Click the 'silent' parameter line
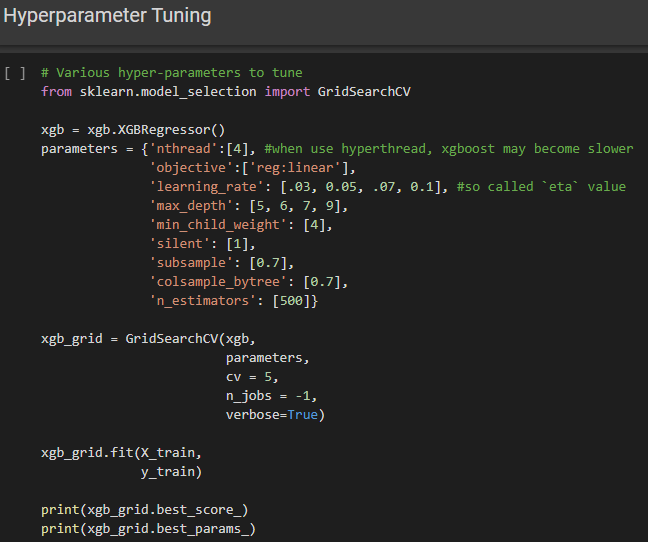 click(x=202, y=244)
